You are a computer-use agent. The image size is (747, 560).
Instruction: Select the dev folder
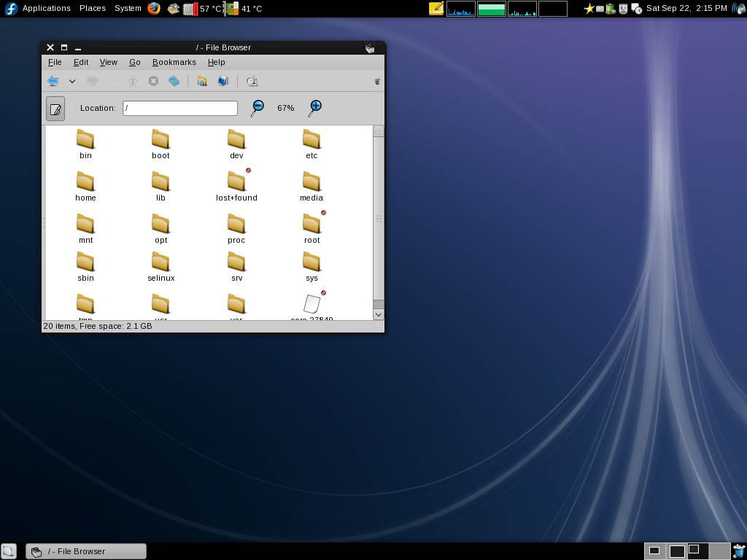pyautogui.click(x=236, y=144)
